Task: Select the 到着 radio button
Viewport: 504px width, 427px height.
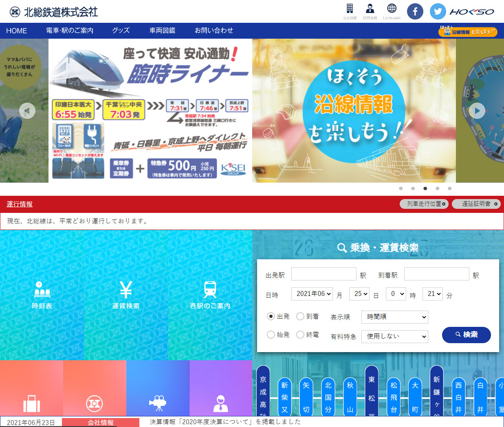Action: [300, 316]
